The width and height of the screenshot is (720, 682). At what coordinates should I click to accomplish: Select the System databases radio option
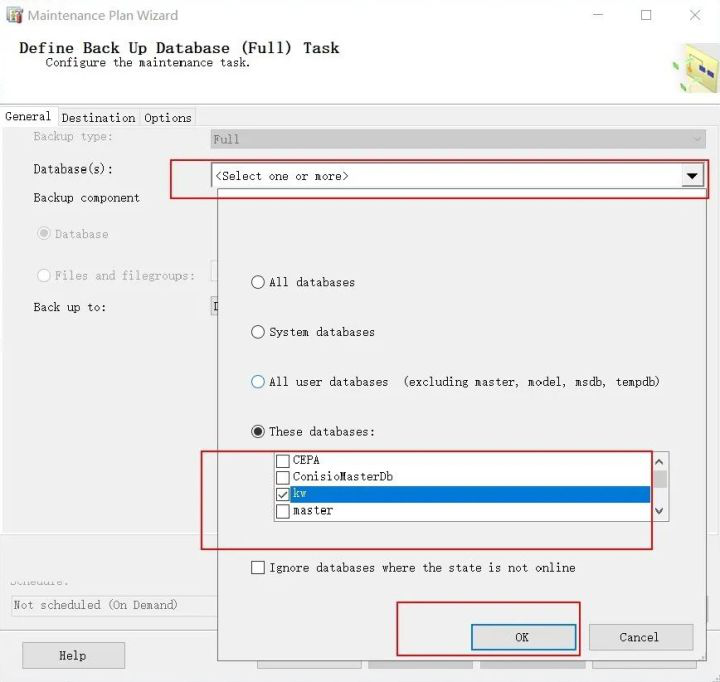pyautogui.click(x=258, y=332)
